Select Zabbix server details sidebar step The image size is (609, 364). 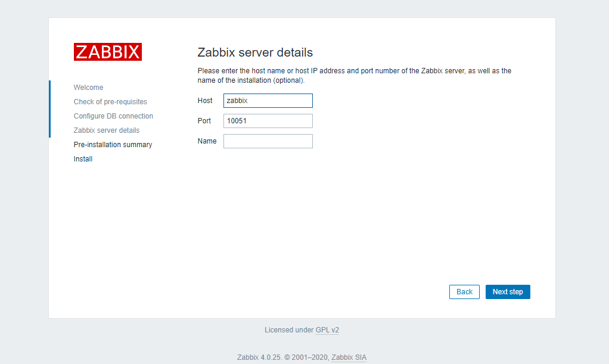[107, 130]
